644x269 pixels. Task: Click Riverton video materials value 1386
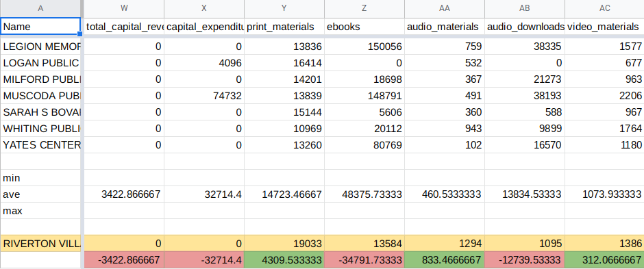tap(604, 244)
